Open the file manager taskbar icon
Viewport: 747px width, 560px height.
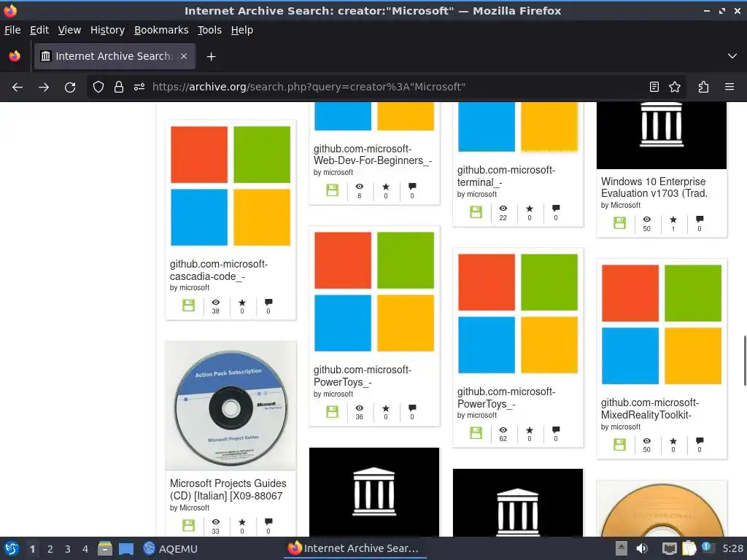[105, 548]
